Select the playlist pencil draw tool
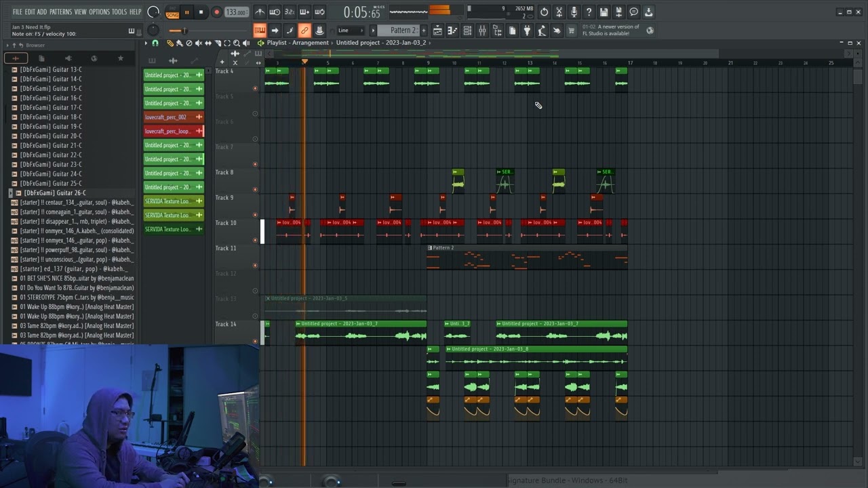The height and width of the screenshot is (488, 868). (170, 43)
